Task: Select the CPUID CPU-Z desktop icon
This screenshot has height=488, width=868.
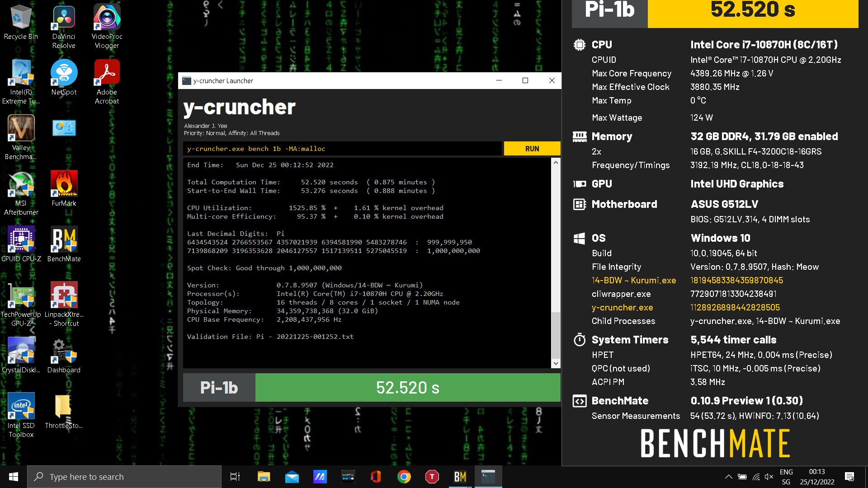Action: tap(21, 244)
